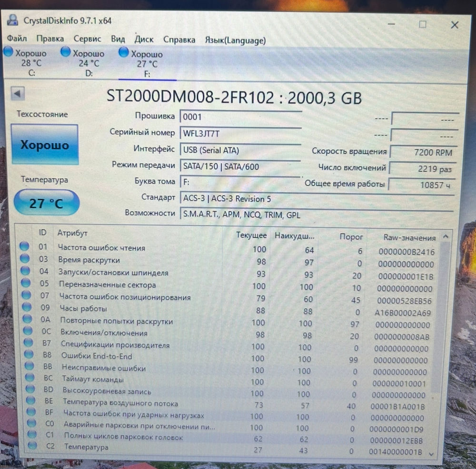Image resolution: width=476 pixels, height=469 pixels.
Task: Click status icon of attribute BB row
Action: point(29,366)
